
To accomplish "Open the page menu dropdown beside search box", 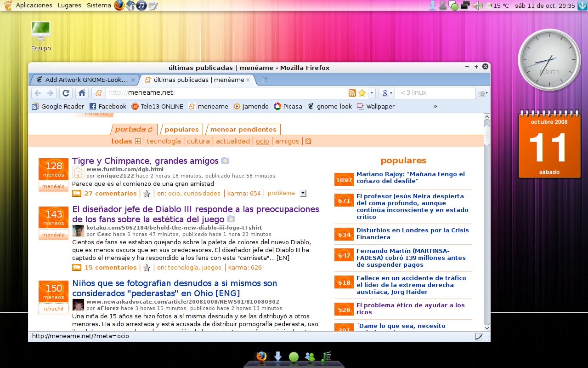I will [483, 93].
